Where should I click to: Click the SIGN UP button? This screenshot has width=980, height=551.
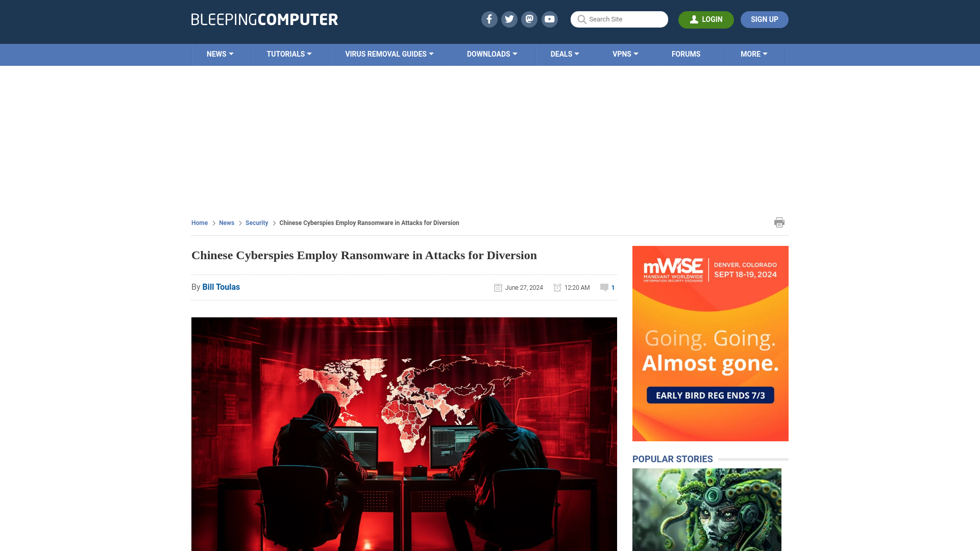764,19
